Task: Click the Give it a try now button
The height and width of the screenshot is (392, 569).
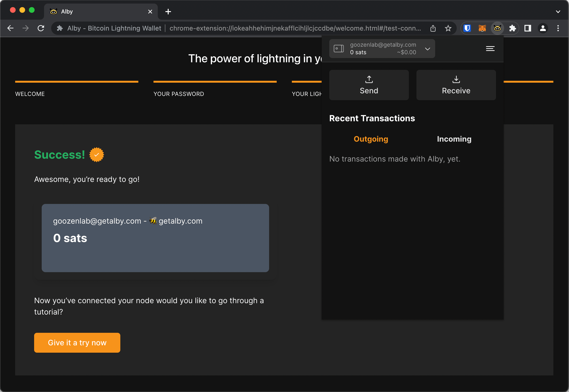Action: click(77, 342)
